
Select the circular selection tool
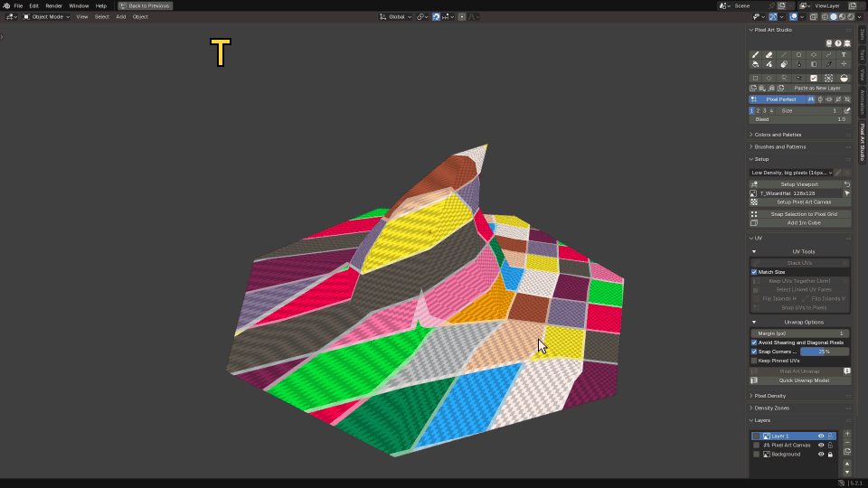(769, 78)
